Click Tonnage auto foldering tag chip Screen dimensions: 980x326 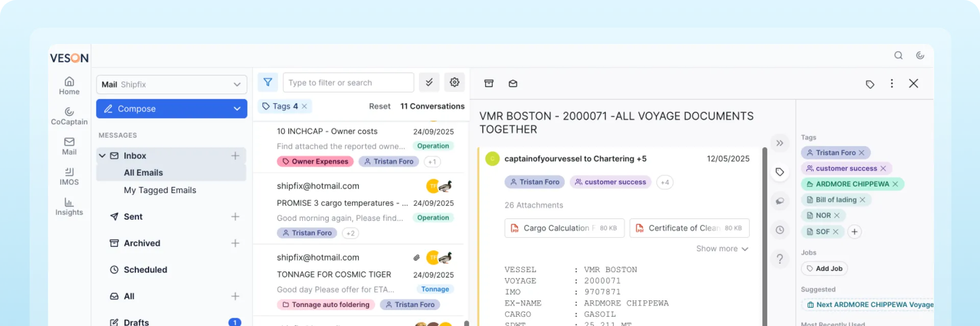pos(326,305)
